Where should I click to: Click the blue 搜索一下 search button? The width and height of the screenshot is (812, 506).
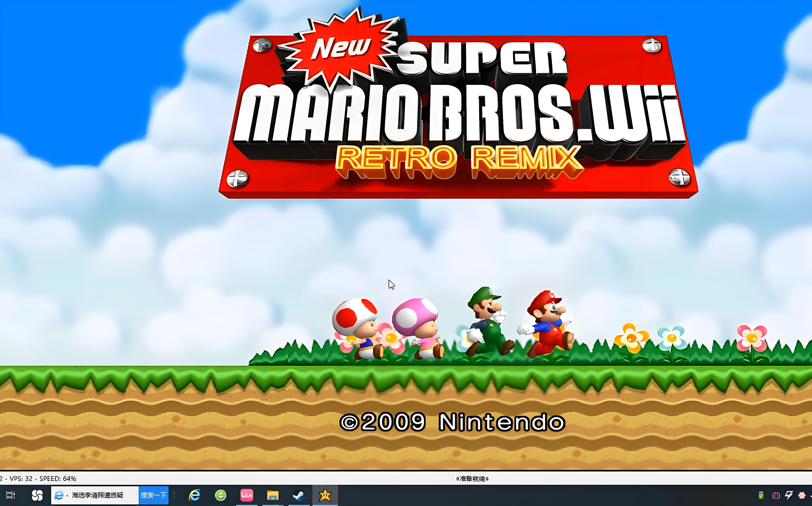154,495
